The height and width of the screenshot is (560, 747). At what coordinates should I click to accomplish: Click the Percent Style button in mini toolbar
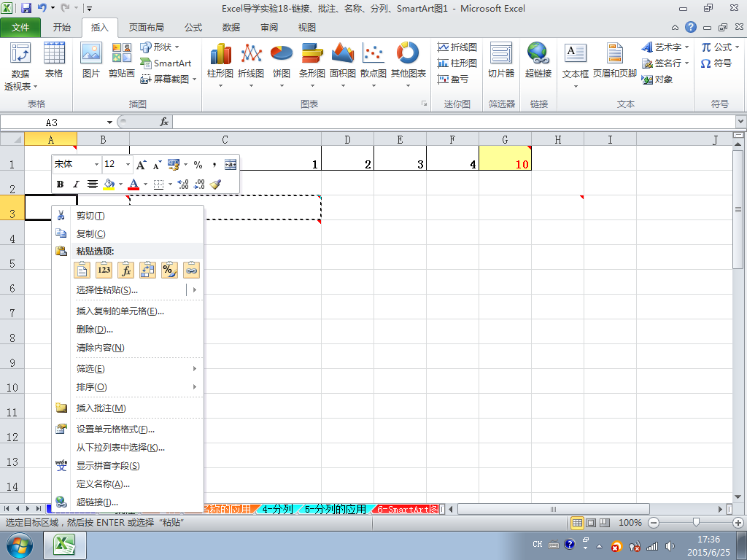(x=198, y=165)
